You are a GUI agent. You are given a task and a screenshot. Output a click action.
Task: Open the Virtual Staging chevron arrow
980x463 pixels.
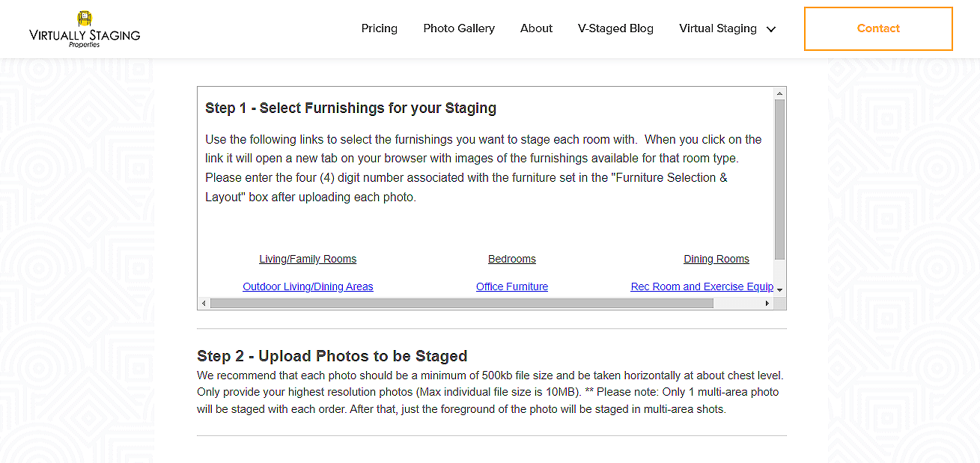tap(771, 29)
